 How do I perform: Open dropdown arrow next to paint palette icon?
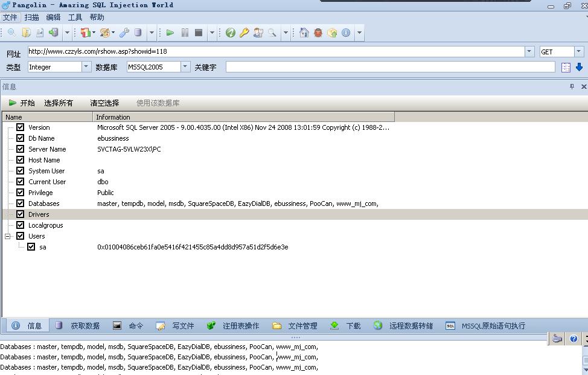(x=113, y=33)
